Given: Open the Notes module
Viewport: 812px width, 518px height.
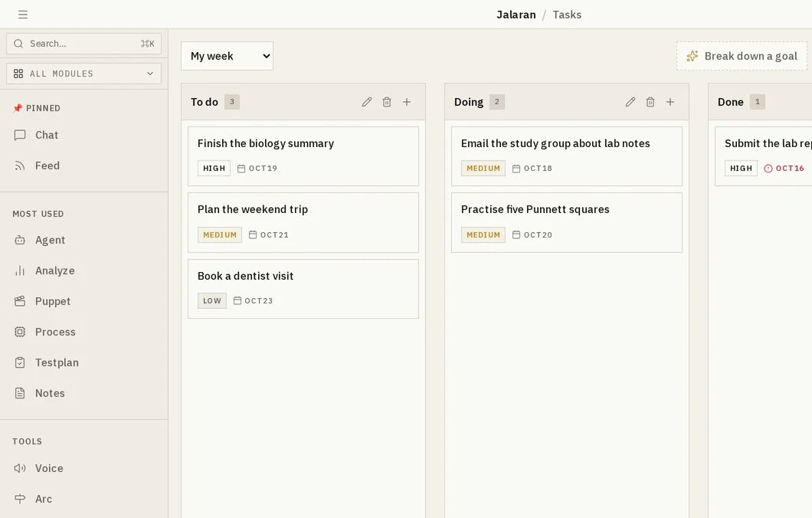Looking at the screenshot, I should [x=84, y=393].
